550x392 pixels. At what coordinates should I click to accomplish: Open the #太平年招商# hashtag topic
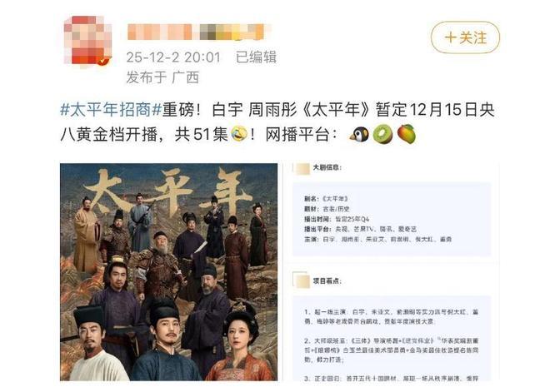coord(111,110)
